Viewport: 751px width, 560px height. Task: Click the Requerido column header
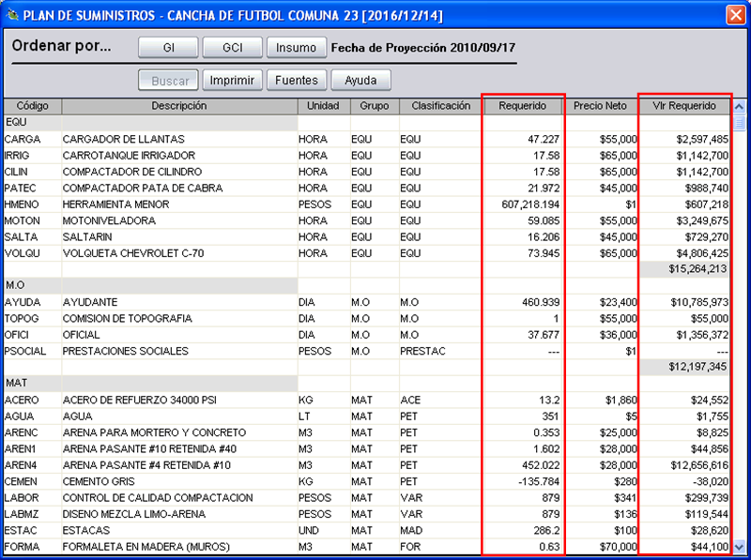(523, 106)
